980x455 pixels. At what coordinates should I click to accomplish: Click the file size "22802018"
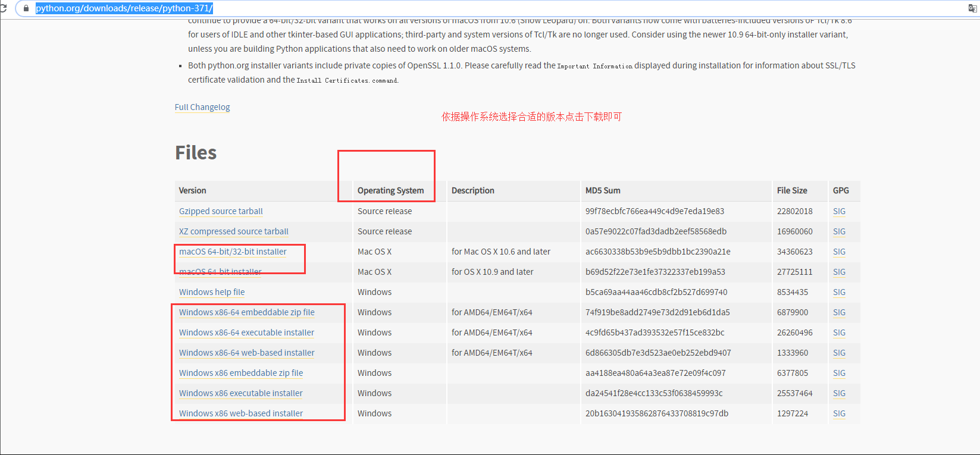[x=795, y=211]
